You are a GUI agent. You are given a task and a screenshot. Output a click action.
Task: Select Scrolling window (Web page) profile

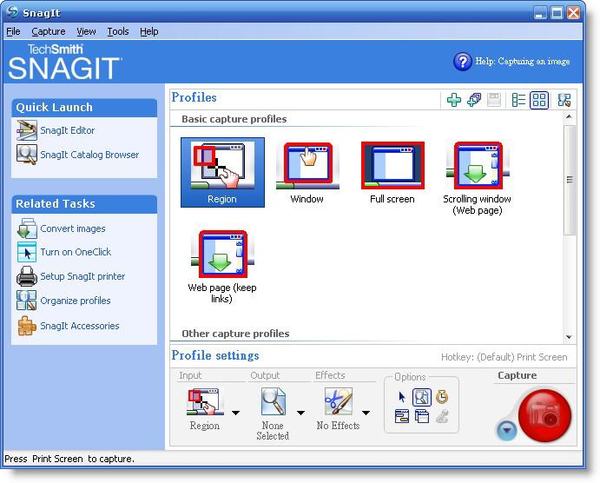pyautogui.click(x=477, y=178)
